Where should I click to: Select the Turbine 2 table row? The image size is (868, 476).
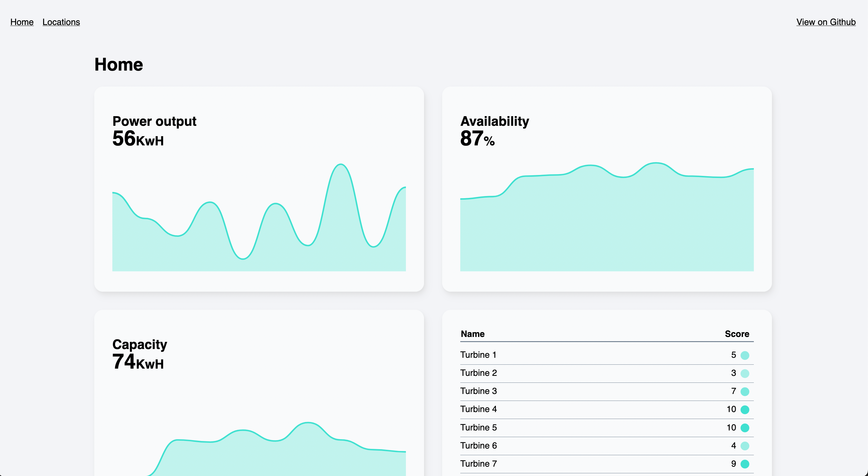[573, 373]
